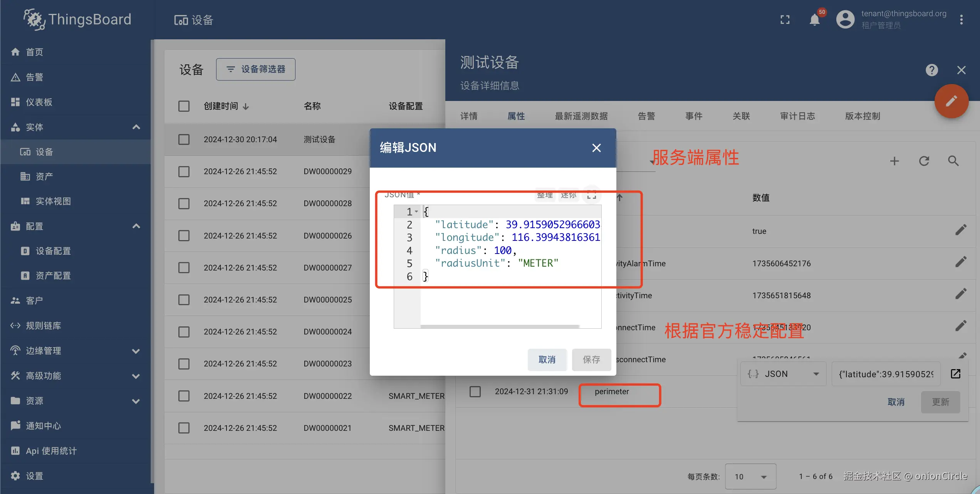980x494 pixels.
Task: Click the plus icon to add attribute
Action: (894, 161)
